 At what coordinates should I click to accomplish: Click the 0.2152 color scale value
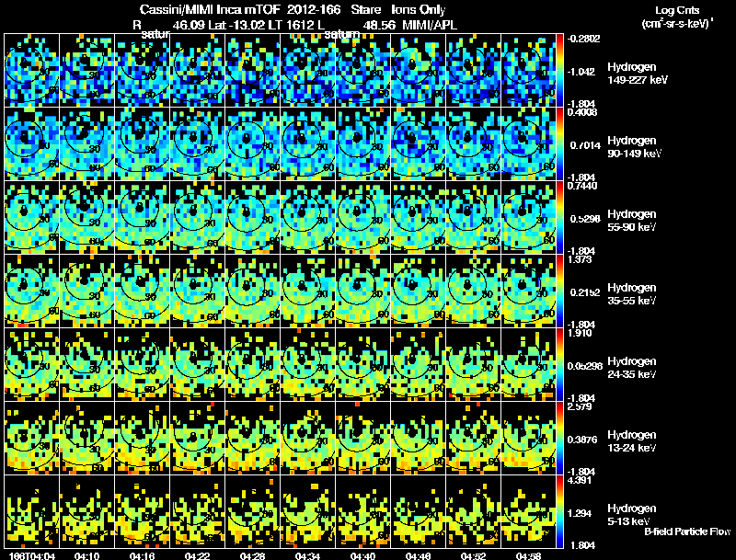tap(585, 292)
